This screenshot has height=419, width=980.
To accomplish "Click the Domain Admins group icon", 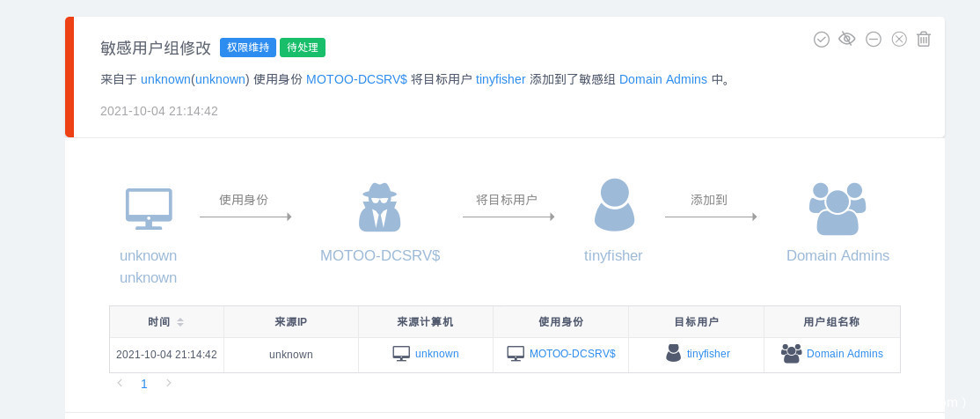I will pos(837,208).
